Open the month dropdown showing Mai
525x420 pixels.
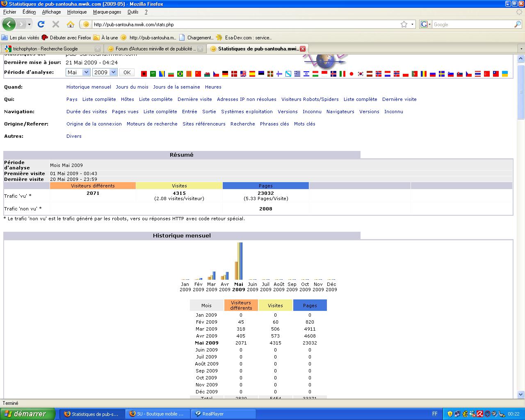point(78,72)
